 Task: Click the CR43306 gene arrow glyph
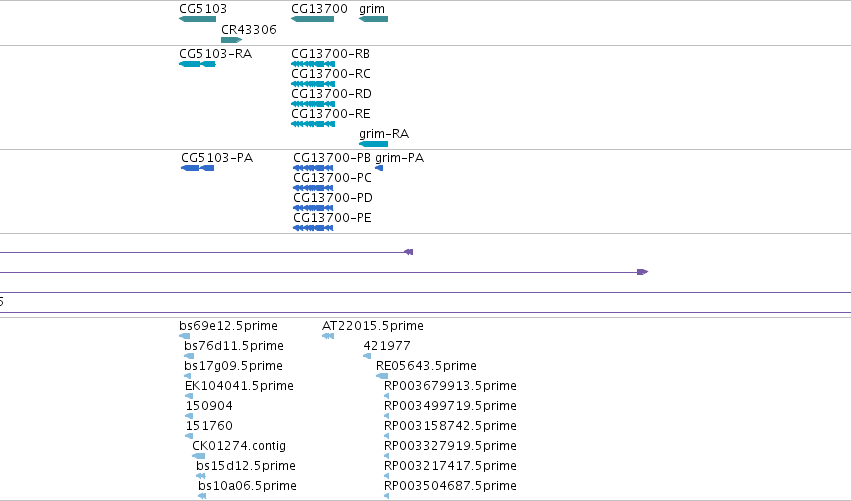click(x=231, y=40)
